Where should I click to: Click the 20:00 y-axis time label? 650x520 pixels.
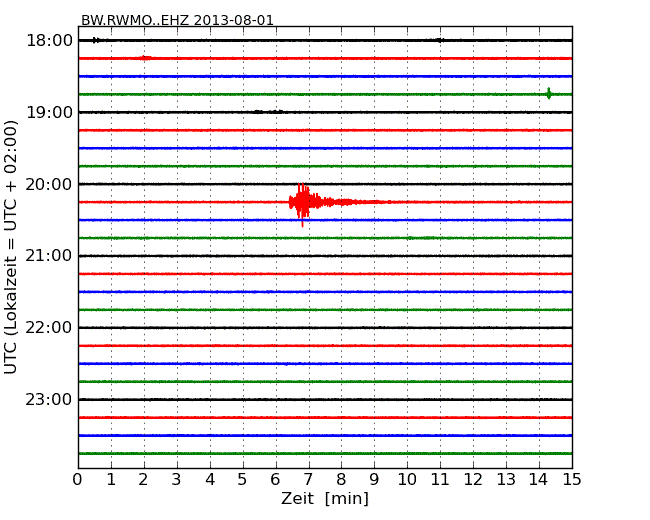(49, 184)
